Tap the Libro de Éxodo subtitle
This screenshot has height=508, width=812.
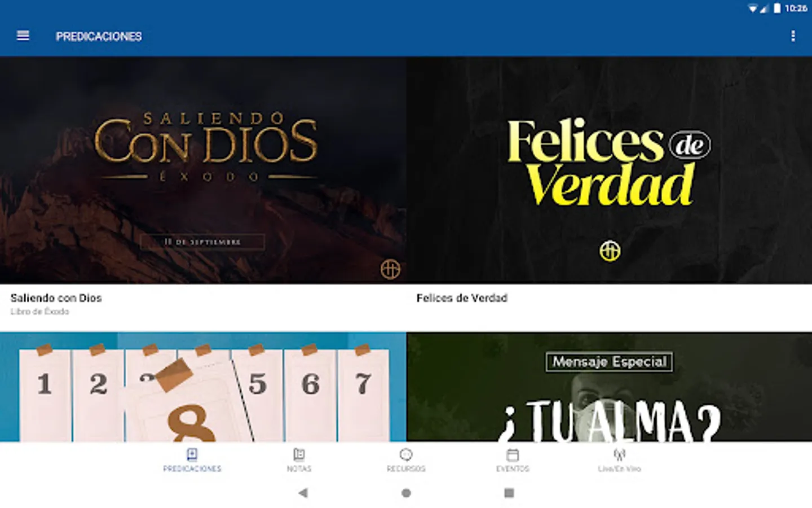(x=39, y=312)
